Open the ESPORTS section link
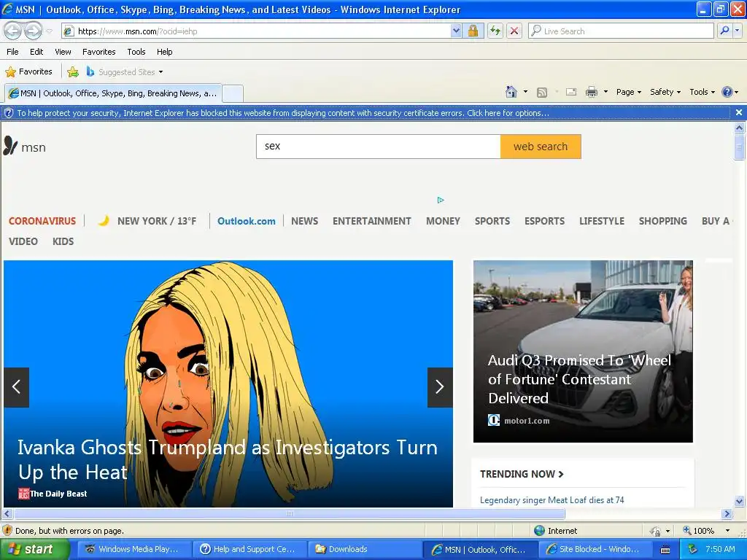Screen dimensions: 747x560 (544, 221)
